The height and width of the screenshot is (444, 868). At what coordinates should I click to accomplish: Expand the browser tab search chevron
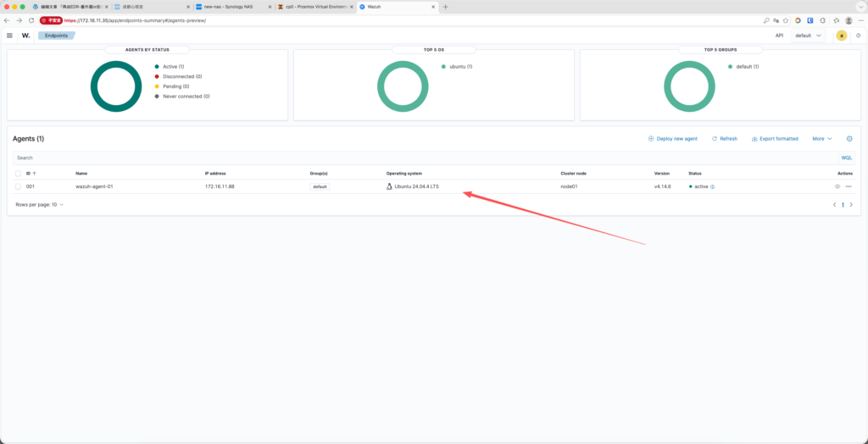860,7
